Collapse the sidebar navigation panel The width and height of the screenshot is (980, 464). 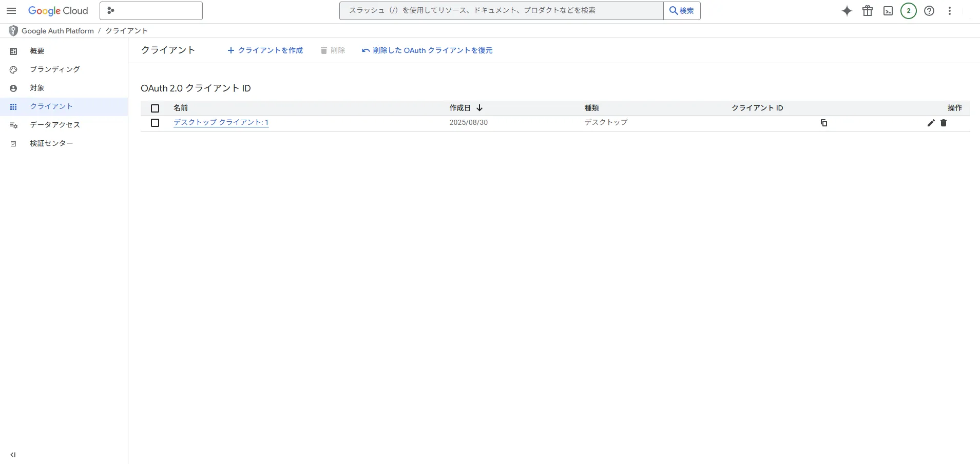(13, 455)
